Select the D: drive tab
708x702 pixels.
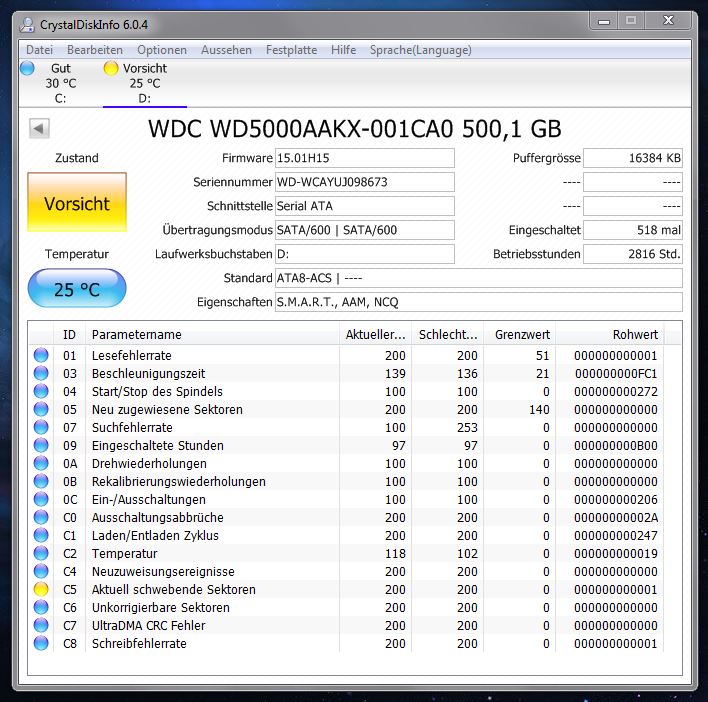click(x=144, y=84)
